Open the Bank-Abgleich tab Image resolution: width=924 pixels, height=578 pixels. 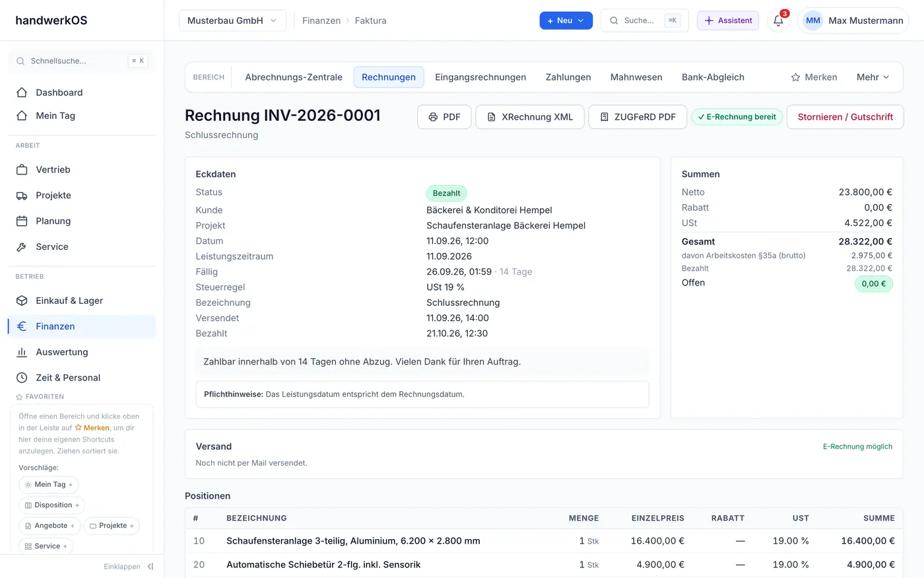pyautogui.click(x=713, y=77)
